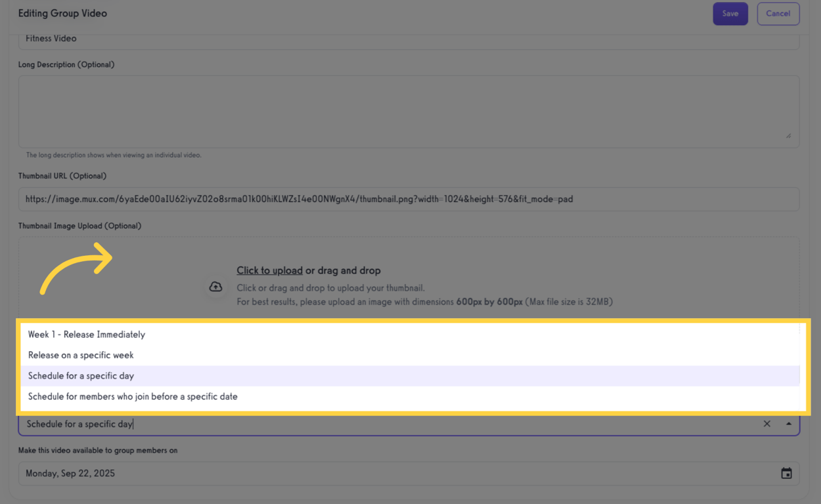Choose 'Release on a specific week'
The height and width of the screenshot is (504, 821).
coord(81,355)
